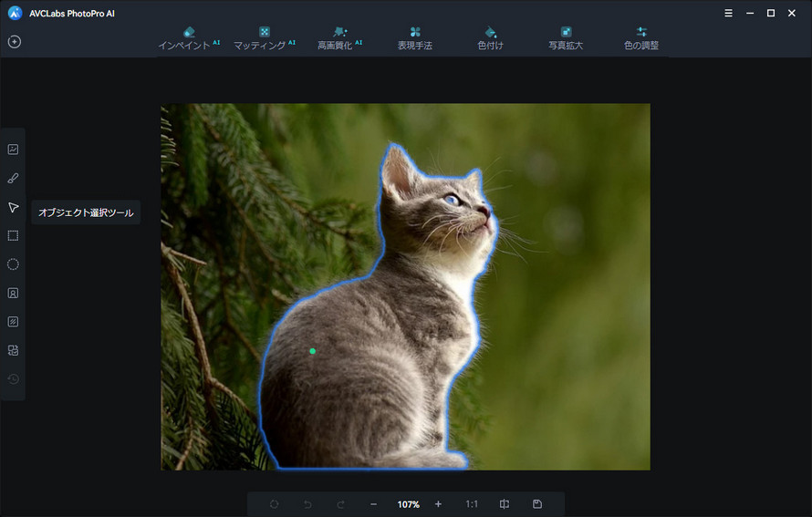Click the invert selection swap icon

tap(13, 350)
